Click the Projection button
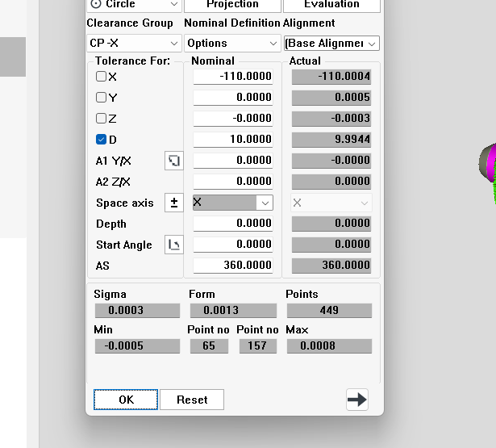496x448 pixels. 232,5
